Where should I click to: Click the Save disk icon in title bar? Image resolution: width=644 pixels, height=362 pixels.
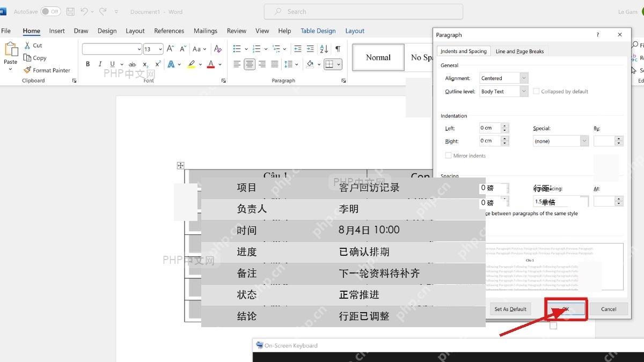(x=71, y=11)
